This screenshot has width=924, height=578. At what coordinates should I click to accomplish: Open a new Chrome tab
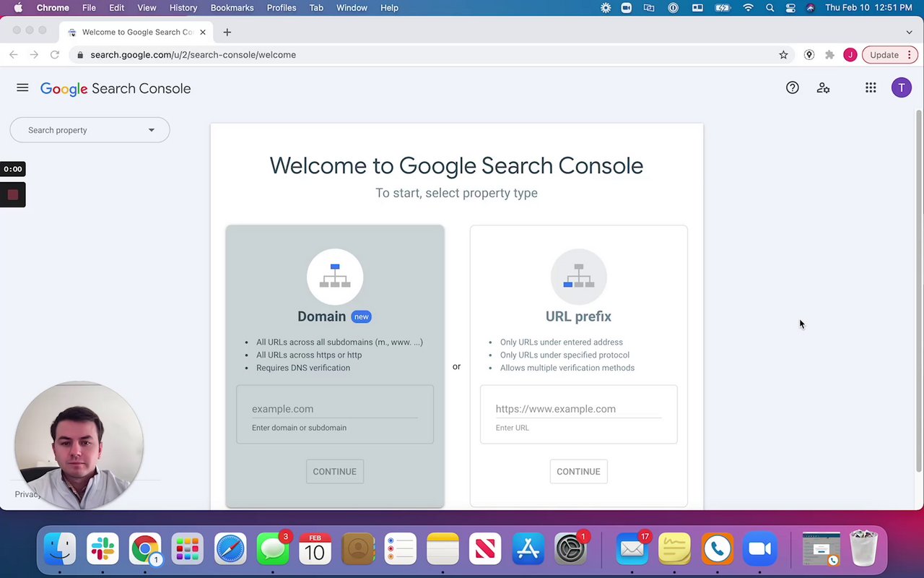[227, 32]
